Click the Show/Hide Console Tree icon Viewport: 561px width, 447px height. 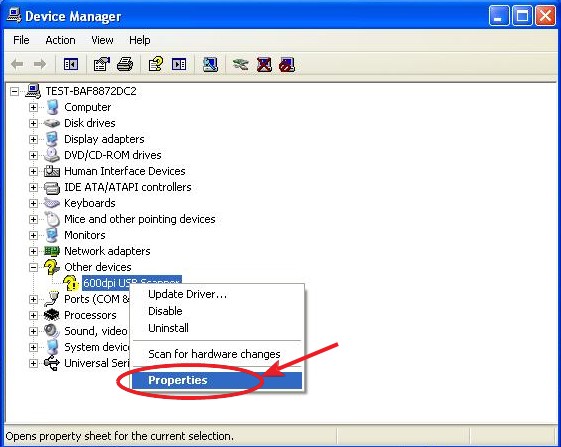pyautogui.click(x=71, y=65)
